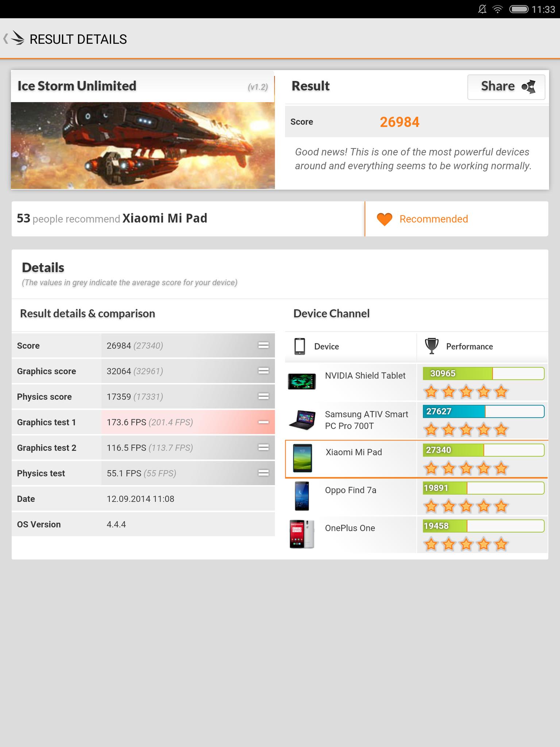Tap the battery status icon
This screenshot has width=560, height=747.
pyautogui.click(x=519, y=9)
